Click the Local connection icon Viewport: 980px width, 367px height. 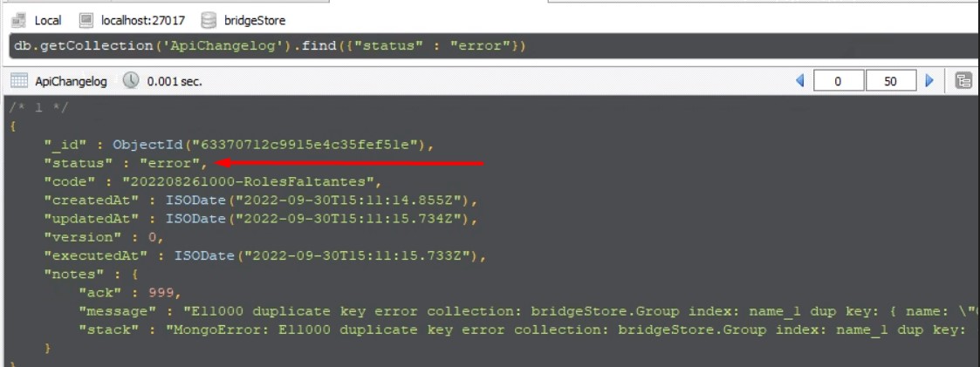(x=19, y=21)
